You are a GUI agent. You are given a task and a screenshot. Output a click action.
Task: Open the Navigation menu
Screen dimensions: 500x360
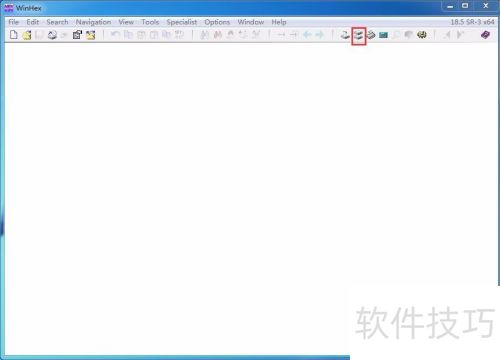pyautogui.click(x=93, y=22)
